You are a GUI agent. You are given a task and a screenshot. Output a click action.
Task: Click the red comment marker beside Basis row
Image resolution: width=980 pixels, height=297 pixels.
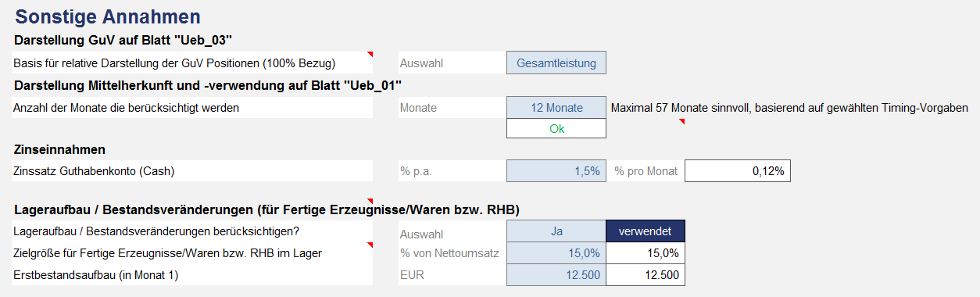click(370, 55)
